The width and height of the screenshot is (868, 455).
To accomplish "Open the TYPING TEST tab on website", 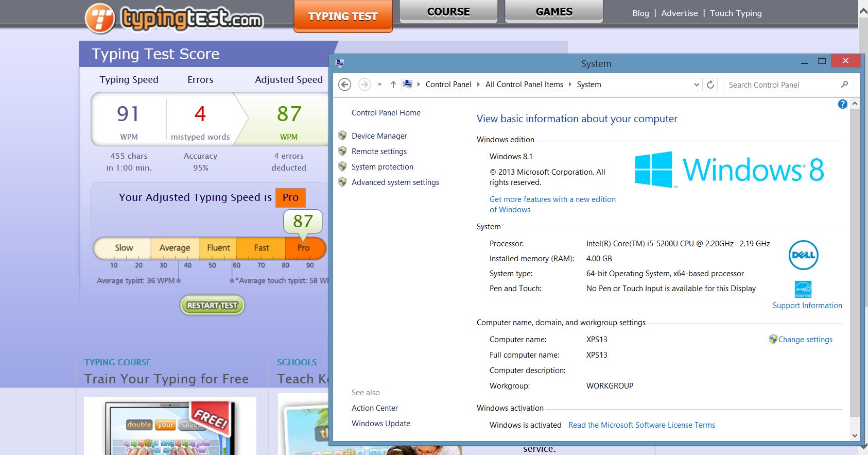I will pos(343,16).
